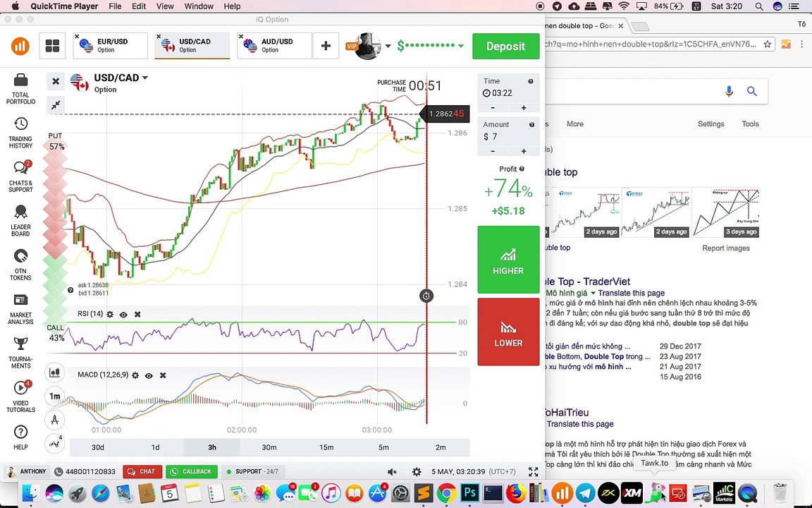Open Tools in the Google results window
The width and height of the screenshot is (812, 508).
click(x=750, y=124)
